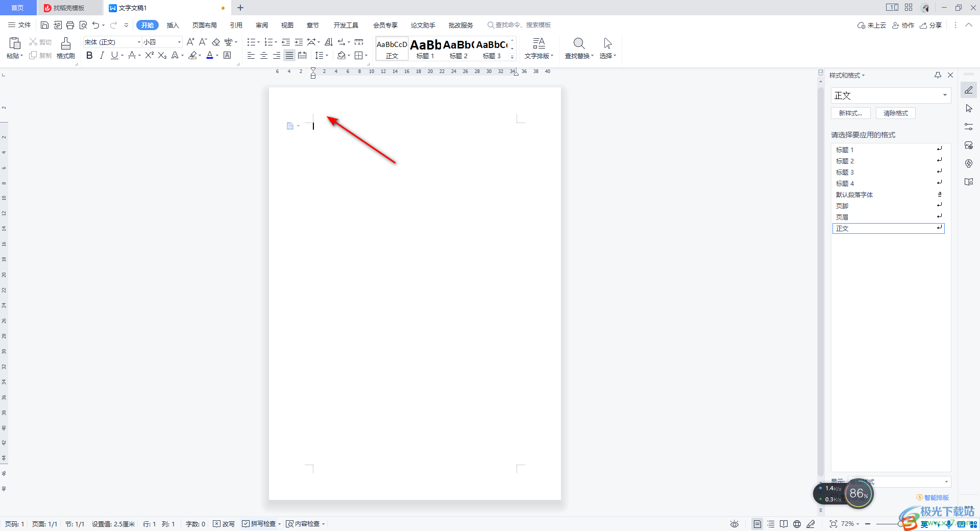
Task: Open the zoom percentage 72% dropdown
Action: pyautogui.click(x=850, y=524)
